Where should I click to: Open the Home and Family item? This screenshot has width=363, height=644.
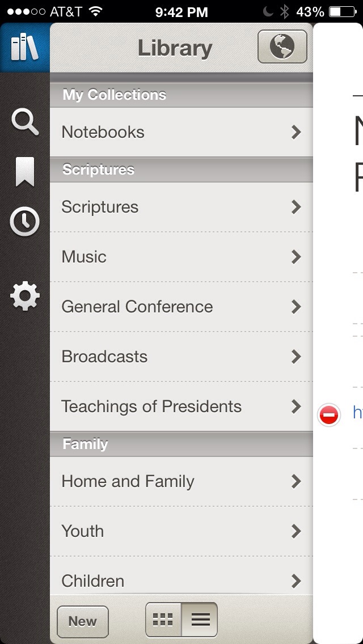[x=181, y=481]
